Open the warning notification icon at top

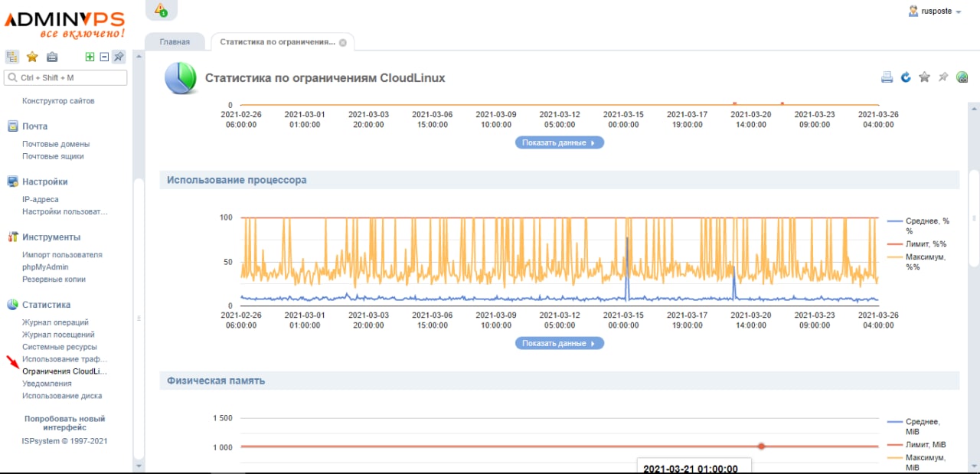pyautogui.click(x=161, y=10)
